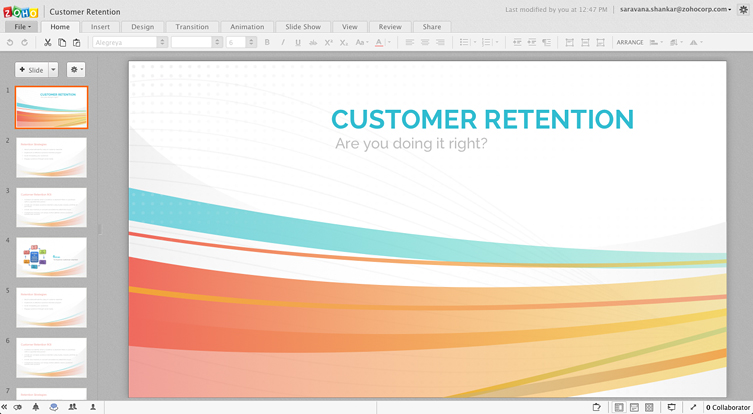Click the Redo arrow icon
The height and width of the screenshot is (414, 753).
24,43
